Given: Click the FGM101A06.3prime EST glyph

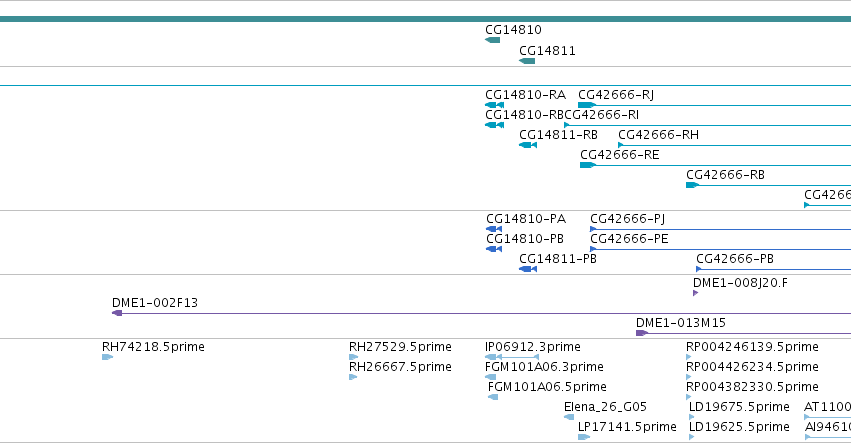Looking at the screenshot, I should pos(491,377).
